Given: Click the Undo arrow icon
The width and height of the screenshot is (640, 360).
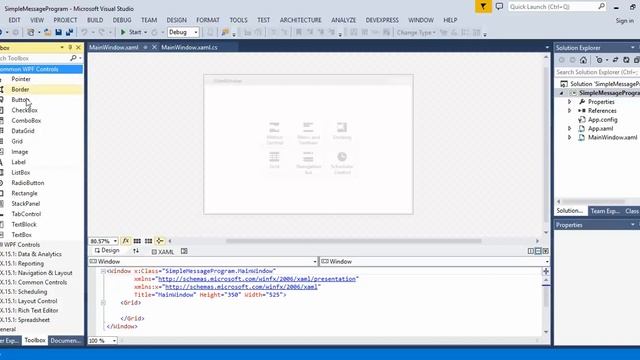Looking at the screenshot, I should pos(84,32).
